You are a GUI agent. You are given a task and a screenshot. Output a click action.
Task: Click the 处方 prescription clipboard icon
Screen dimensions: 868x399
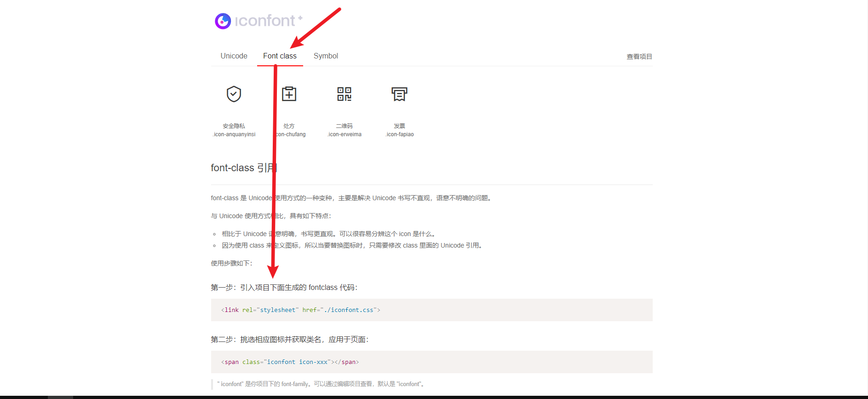[289, 94]
